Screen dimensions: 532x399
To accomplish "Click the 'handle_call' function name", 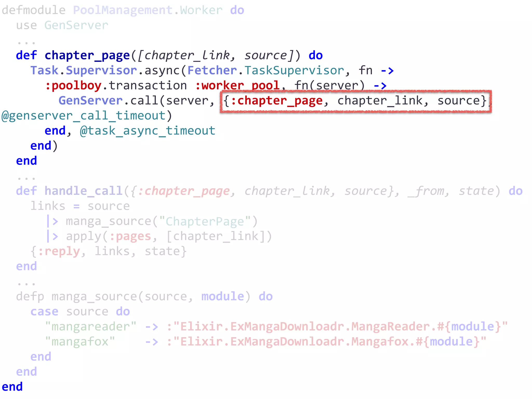I will 83,191.
